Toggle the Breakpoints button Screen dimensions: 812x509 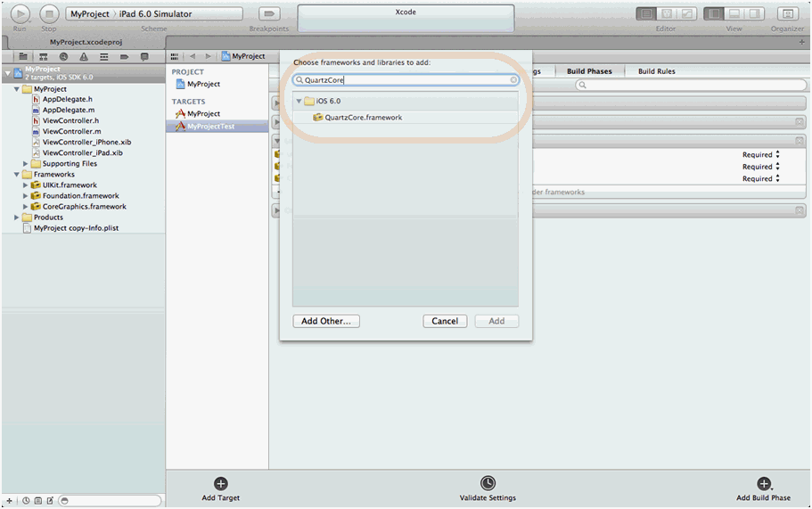click(268, 14)
